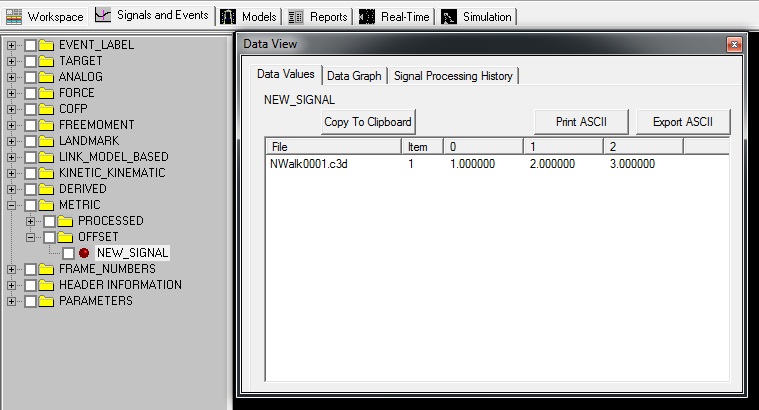Click the Workspace tab icon
The image size is (759, 410).
(x=14, y=17)
